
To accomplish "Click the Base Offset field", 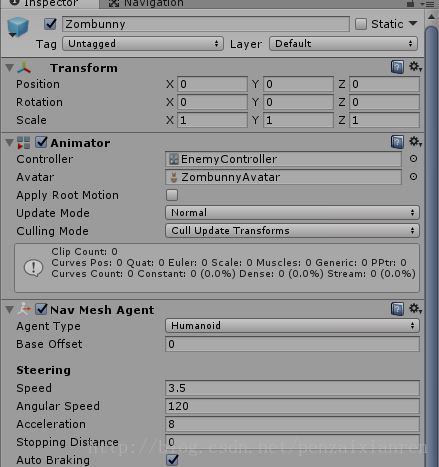I will [292, 344].
